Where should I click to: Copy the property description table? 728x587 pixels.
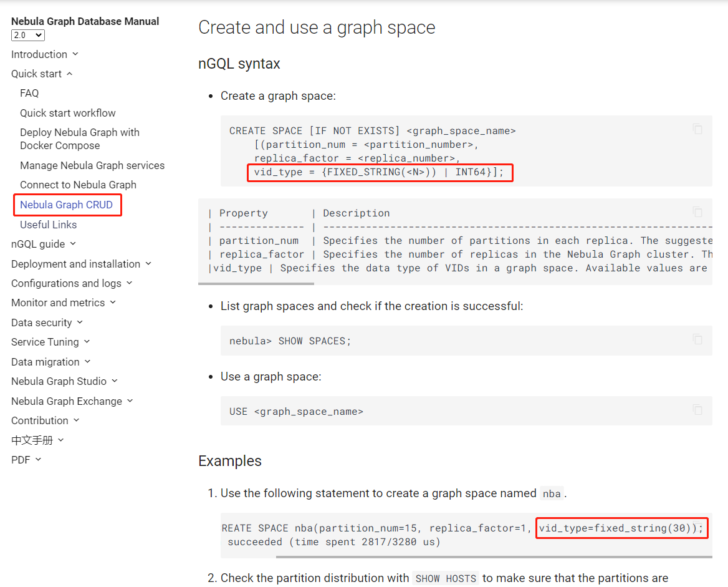697,211
